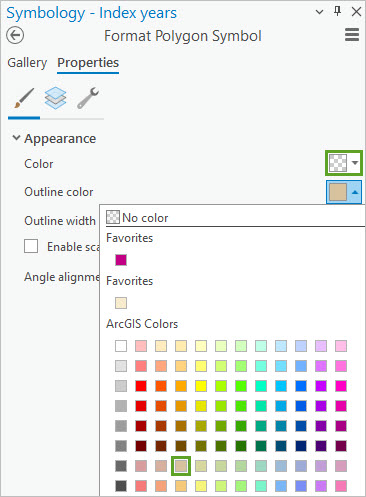Select the highlighted tan color swatch
366x497 pixels.
[x=181, y=466]
